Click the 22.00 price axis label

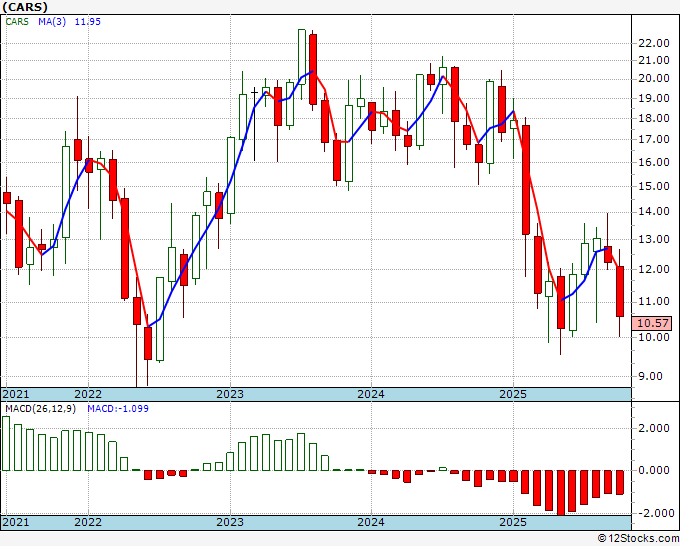[x=654, y=43]
